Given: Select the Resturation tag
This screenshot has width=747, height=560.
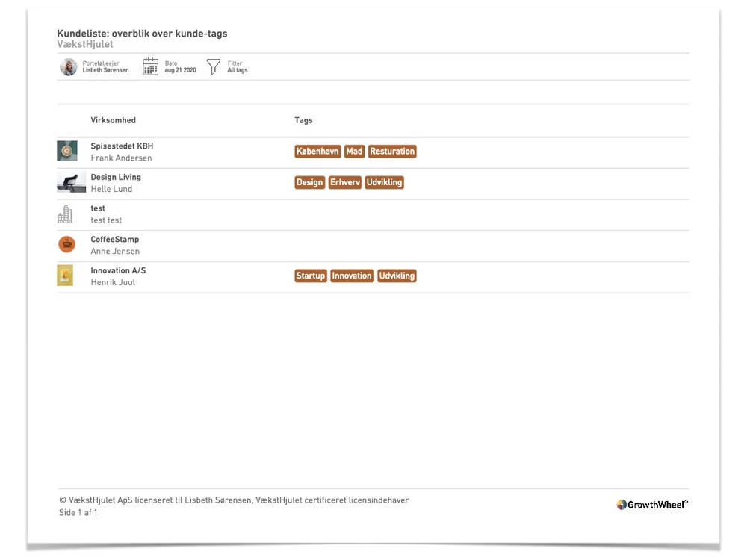Looking at the screenshot, I should pos(392,152).
